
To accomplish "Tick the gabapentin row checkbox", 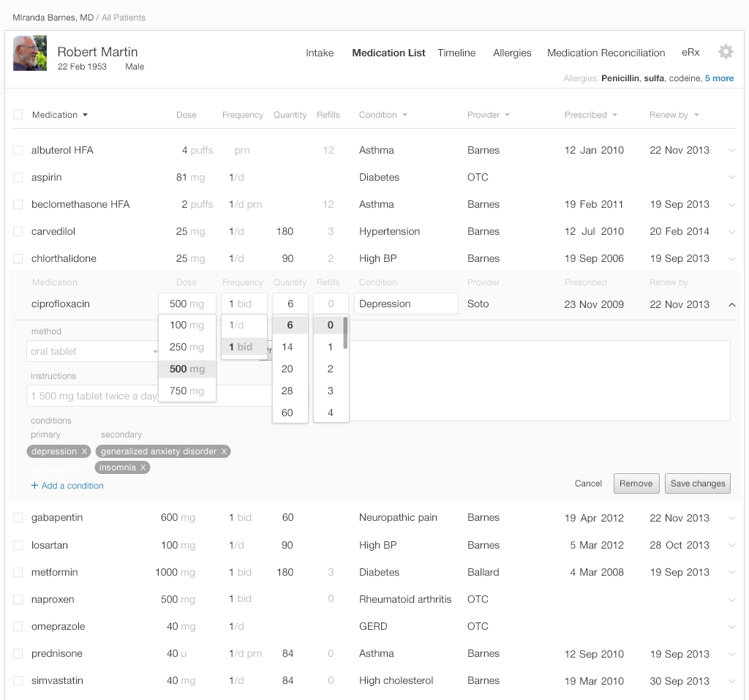I will [18, 518].
